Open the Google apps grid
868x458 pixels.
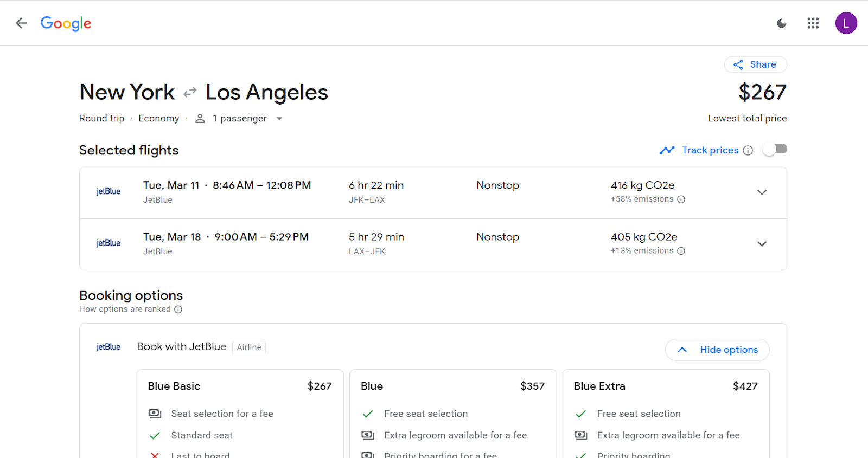813,23
